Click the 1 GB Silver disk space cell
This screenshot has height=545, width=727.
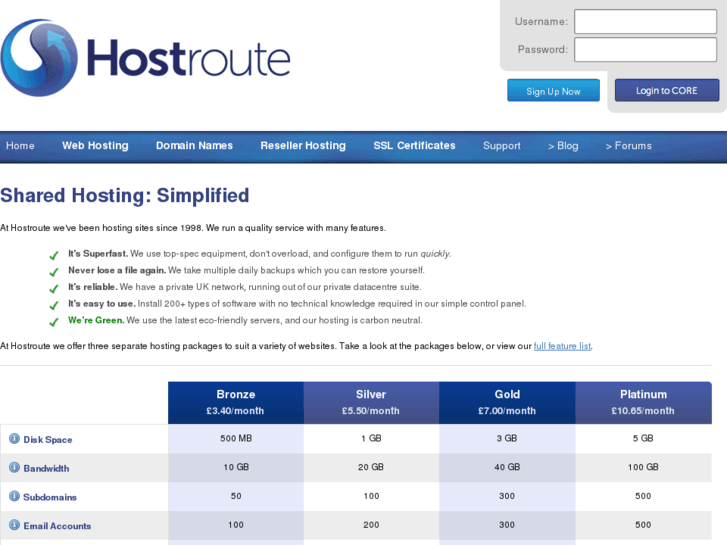[371, 438]
